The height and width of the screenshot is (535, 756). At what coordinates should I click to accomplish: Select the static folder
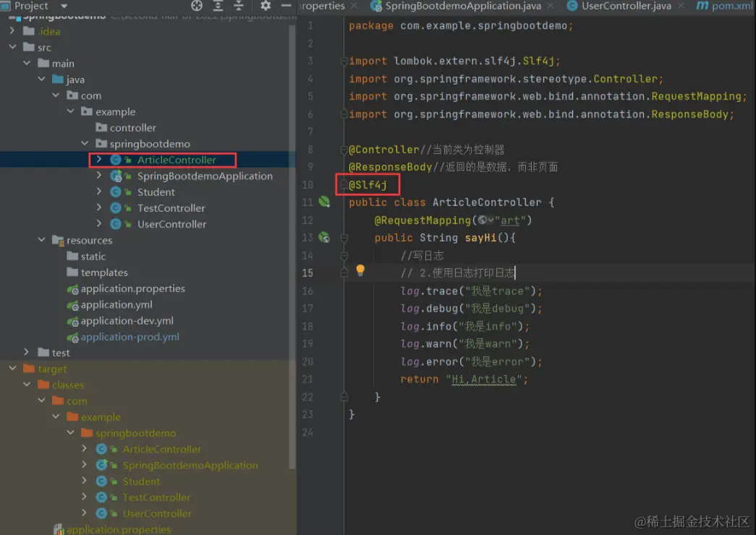point(93,257)
